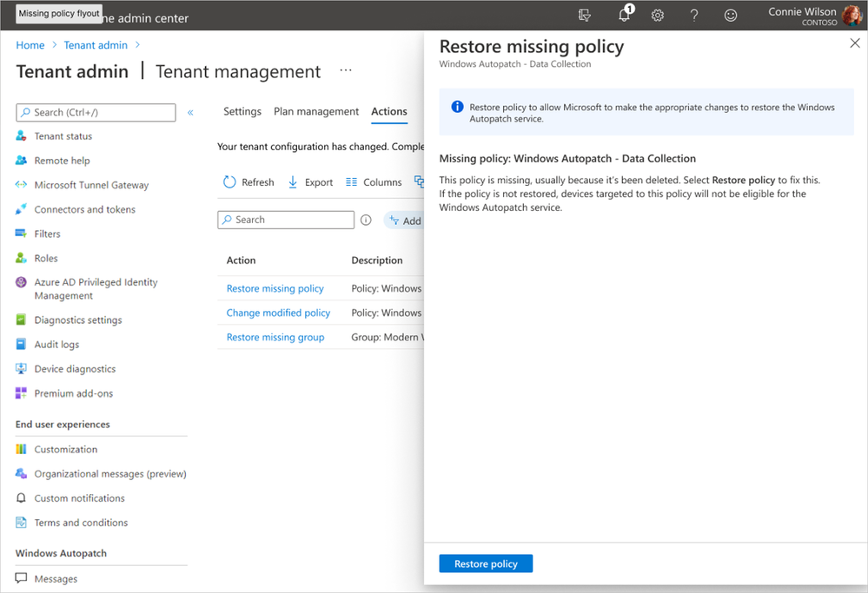Open the feedback smiley icon
Viewport: 868px width, 593px height.
pos(731,15)
